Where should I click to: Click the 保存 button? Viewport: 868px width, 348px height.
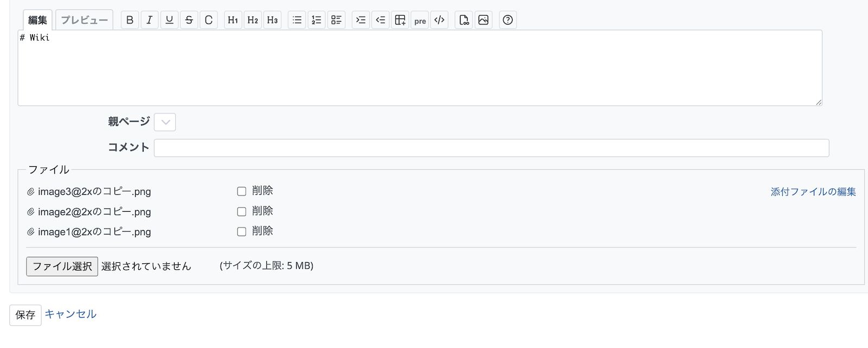pos(25,315)
